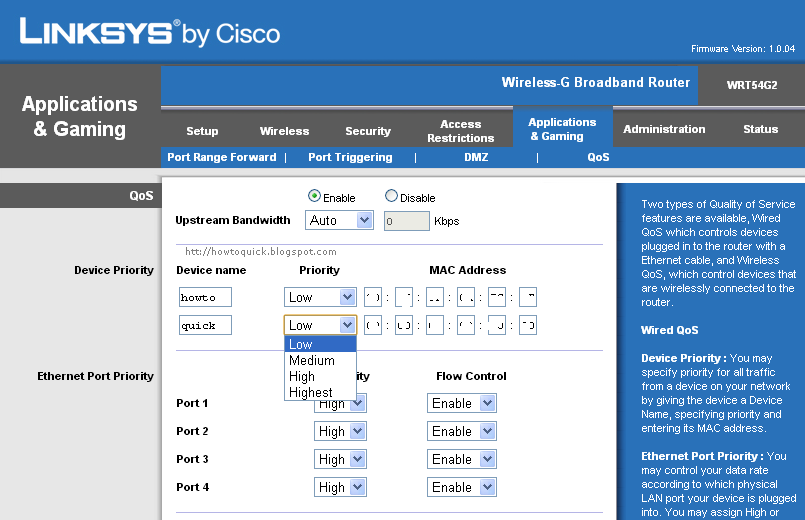The width and height of the screenshot is (805, 520).
Task: Click the Linksys by Cisco logo
Action: 149,32
